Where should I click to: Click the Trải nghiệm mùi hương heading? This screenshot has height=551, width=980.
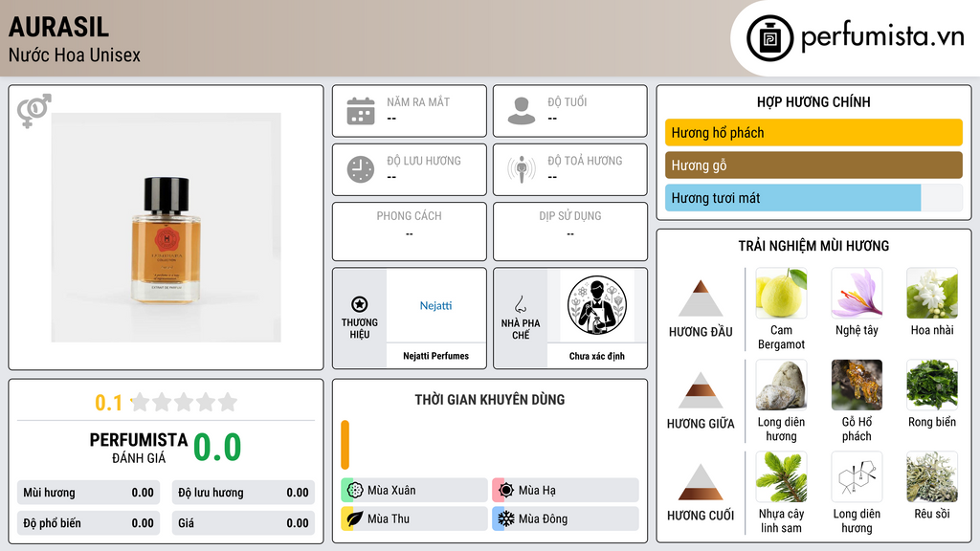(813, 246)
